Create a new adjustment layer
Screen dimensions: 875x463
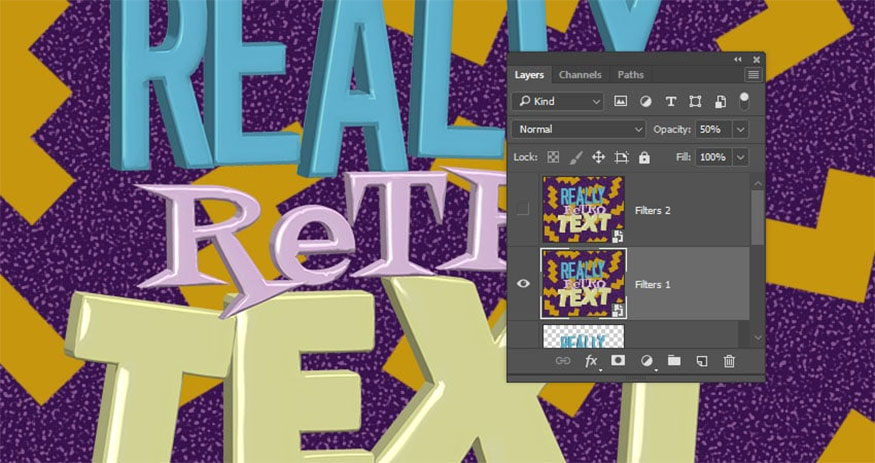click(646, 360)
